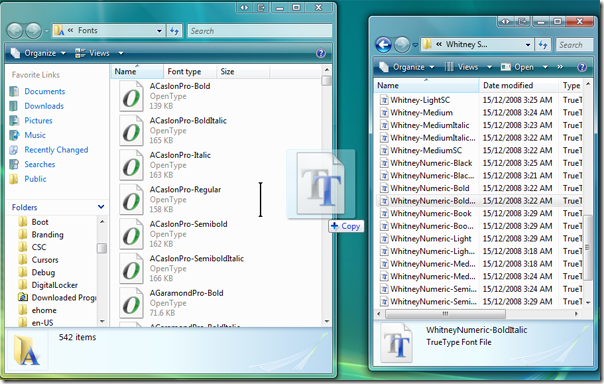Select ACaslonPro-Regular font icon
Image resolution: width=604 pixels, height=384 pixels.
coord(131,200)
